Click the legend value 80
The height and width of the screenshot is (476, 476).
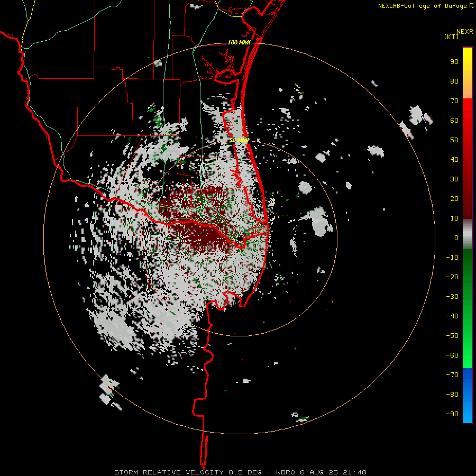coord(454,81)
